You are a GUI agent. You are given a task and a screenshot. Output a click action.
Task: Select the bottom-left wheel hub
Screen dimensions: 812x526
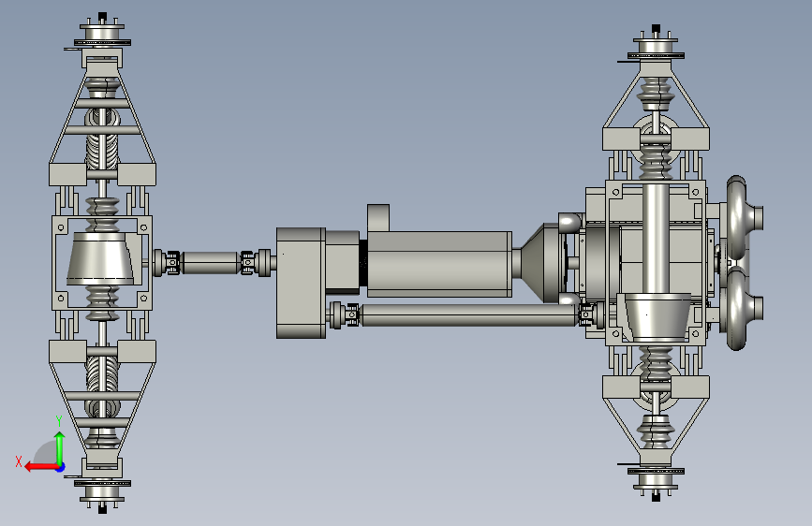pos(102,493)
